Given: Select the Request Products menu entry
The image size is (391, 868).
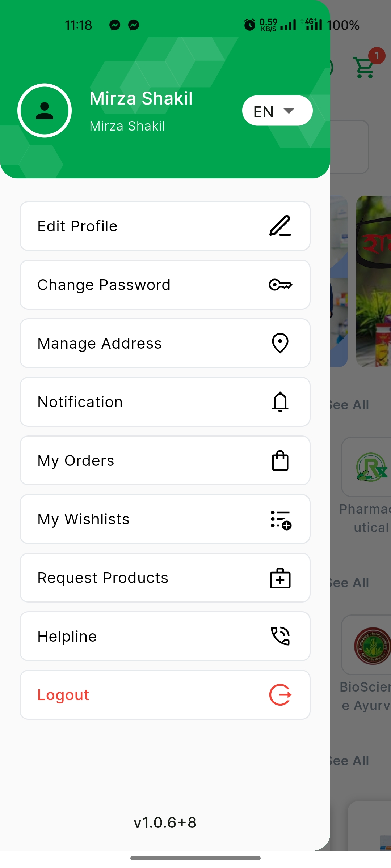Looking at the screenshot, I should (103, 578).
